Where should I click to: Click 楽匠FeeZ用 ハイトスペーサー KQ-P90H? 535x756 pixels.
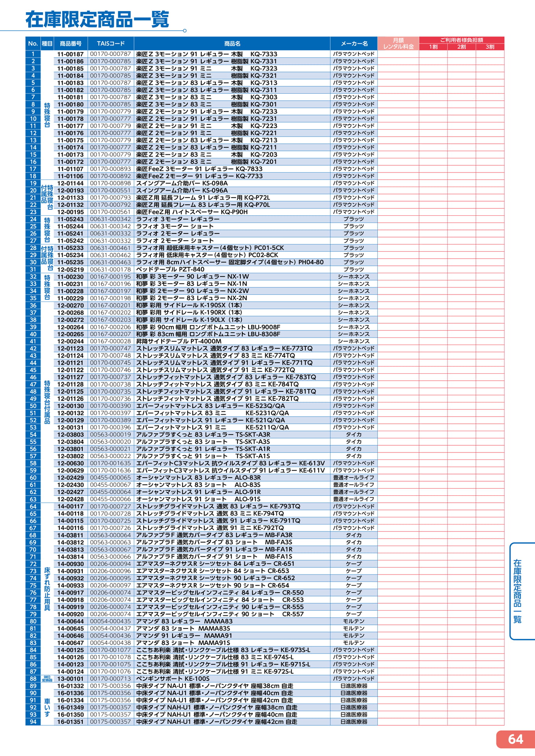tap(192, 212)
